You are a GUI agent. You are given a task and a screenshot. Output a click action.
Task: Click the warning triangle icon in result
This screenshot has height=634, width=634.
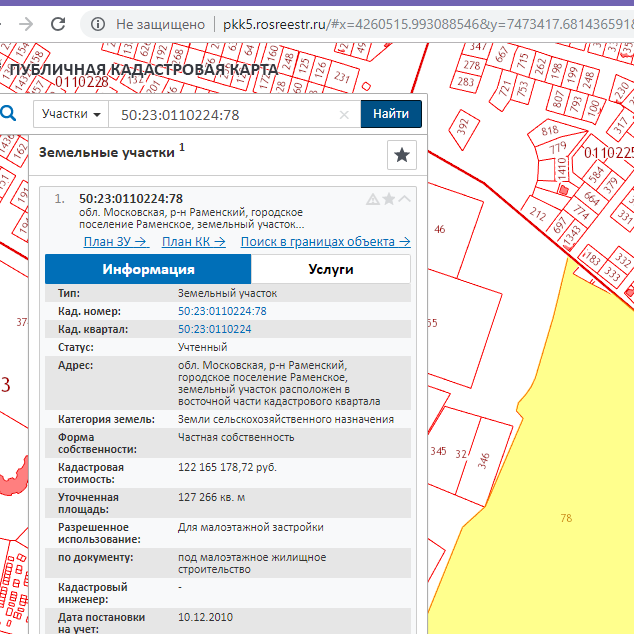coord(373,199)
